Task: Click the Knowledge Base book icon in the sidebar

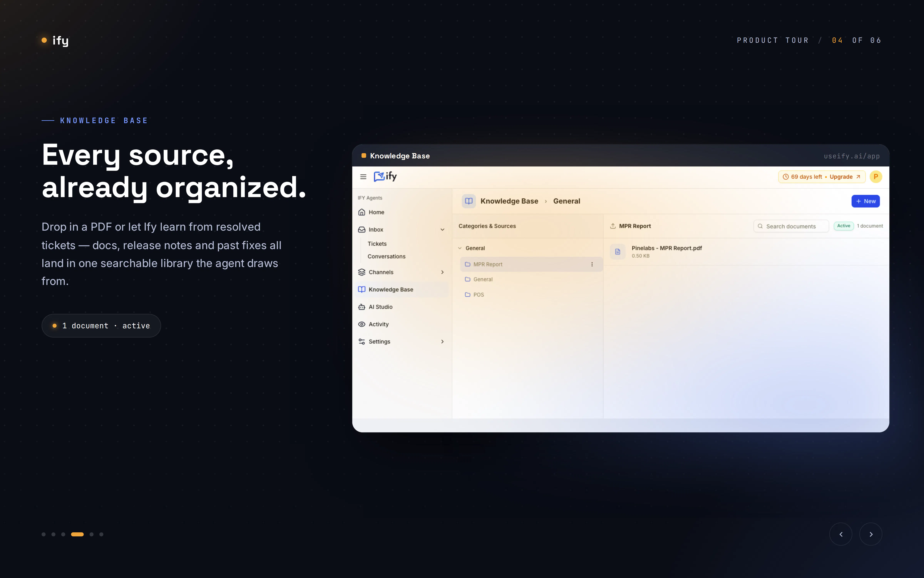Action: click(362, 289)
